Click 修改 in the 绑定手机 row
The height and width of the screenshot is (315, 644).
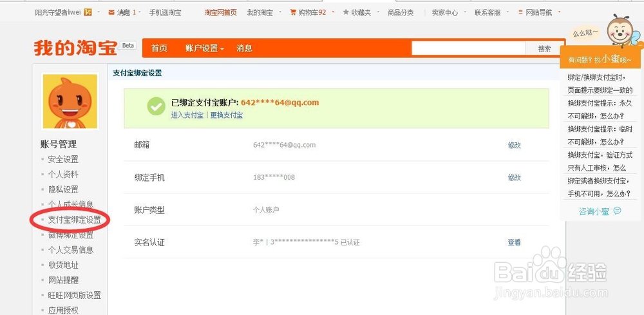514,177
